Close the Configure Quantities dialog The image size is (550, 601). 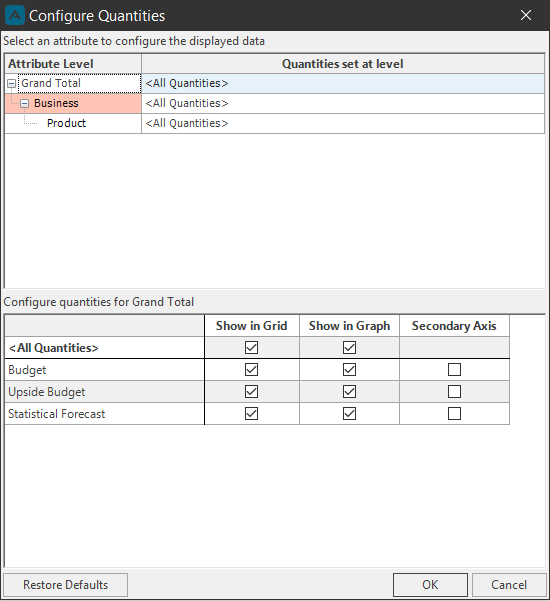(525, 15)
